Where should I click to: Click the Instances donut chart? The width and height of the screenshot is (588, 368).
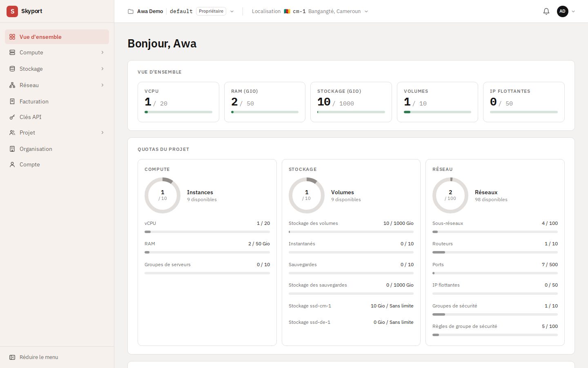163,195
